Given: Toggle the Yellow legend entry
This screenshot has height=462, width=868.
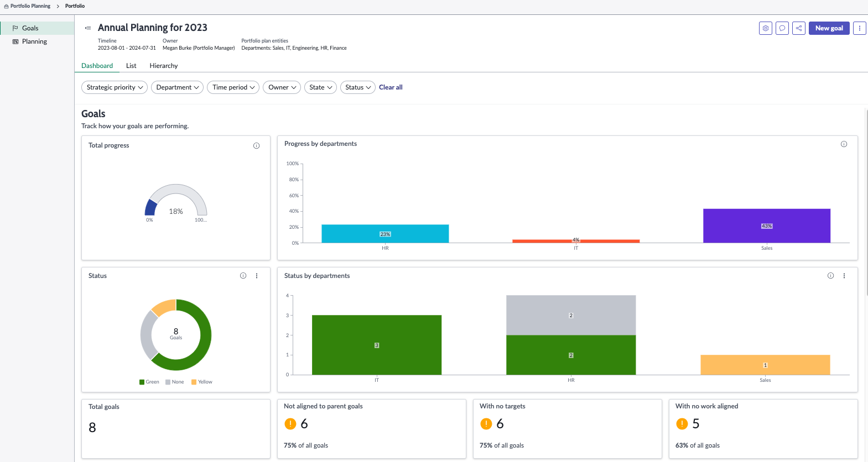Looking at the screenshot, I should pyautogui.click(x=202, y=382).
